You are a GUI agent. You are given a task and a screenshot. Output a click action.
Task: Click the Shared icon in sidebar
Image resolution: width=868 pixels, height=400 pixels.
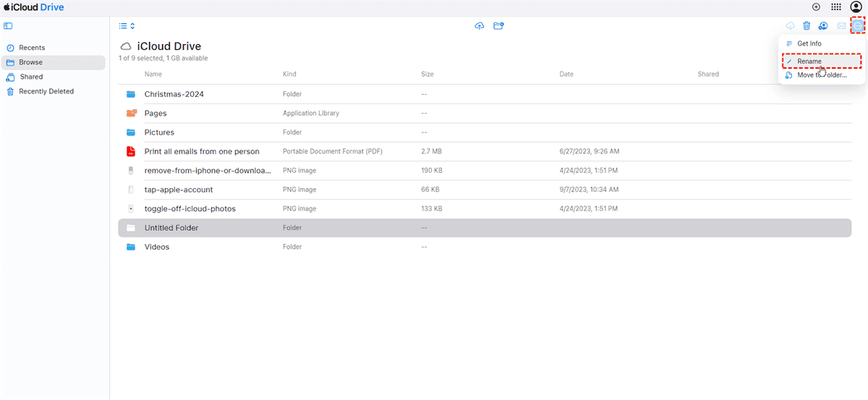pos(10,77)
